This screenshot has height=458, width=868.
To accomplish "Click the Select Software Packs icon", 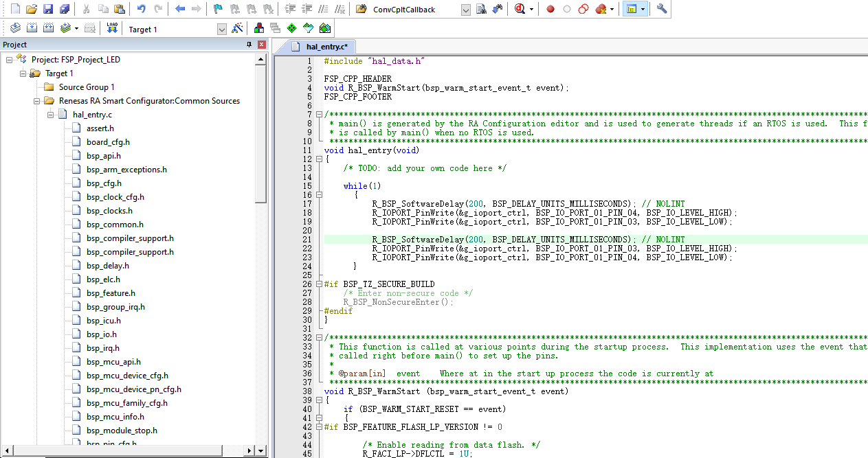I will 309,28.
